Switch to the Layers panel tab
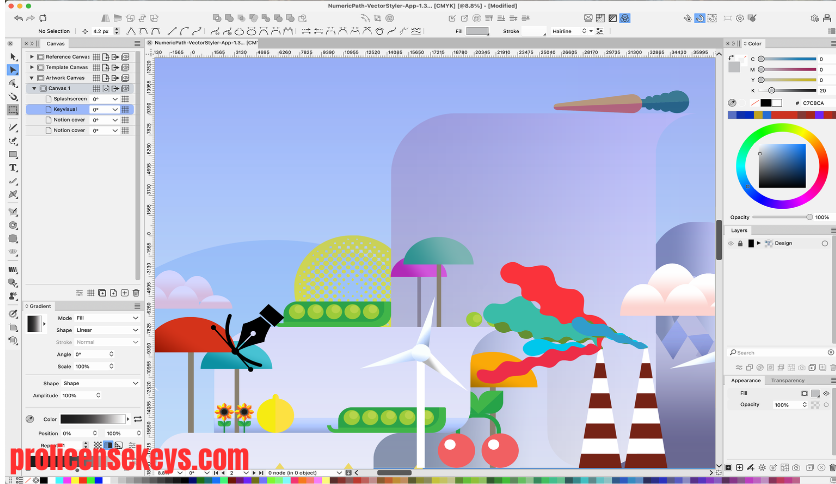This screenshot has height=484, width=836. [x=739, y=230]
